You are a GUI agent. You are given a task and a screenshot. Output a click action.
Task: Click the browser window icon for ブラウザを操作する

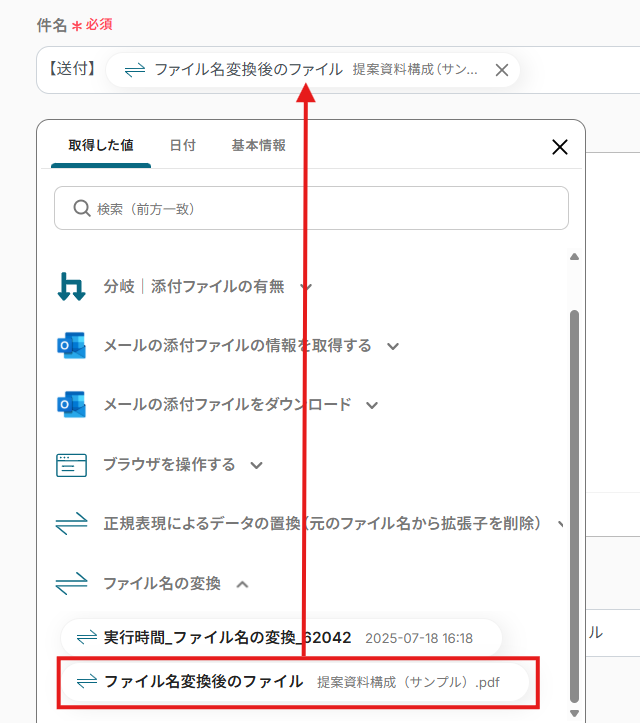point(71,465)
